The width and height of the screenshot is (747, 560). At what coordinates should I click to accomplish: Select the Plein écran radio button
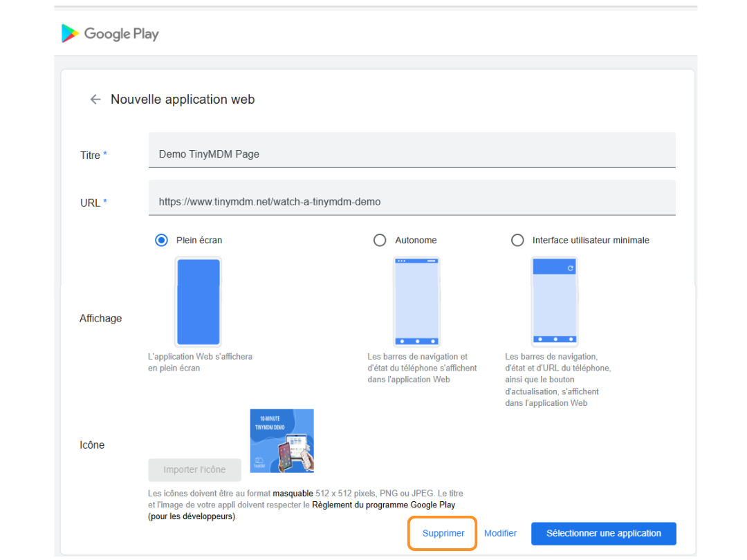161,240
